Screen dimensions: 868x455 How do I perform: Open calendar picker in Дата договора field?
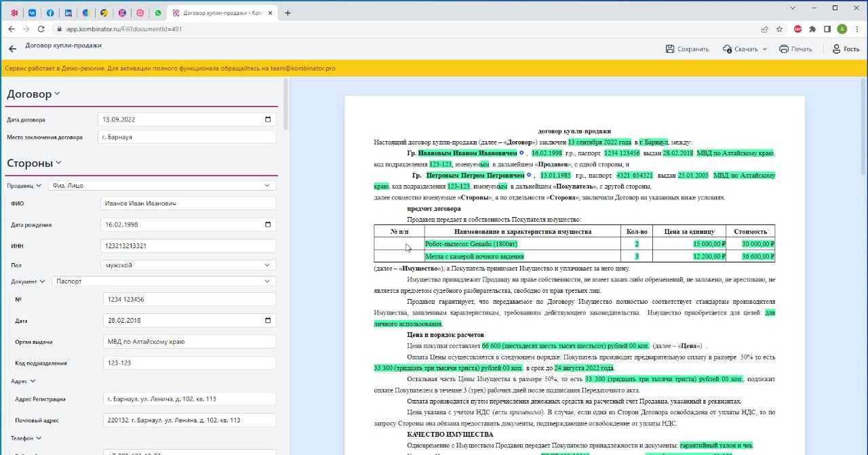click(268, 119)
